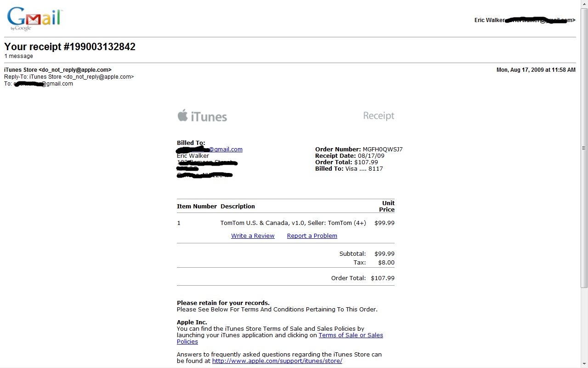The image size is (588, 368).
Task: Click the header 'Order Total: $107.99' line
Action: point(346,162)
